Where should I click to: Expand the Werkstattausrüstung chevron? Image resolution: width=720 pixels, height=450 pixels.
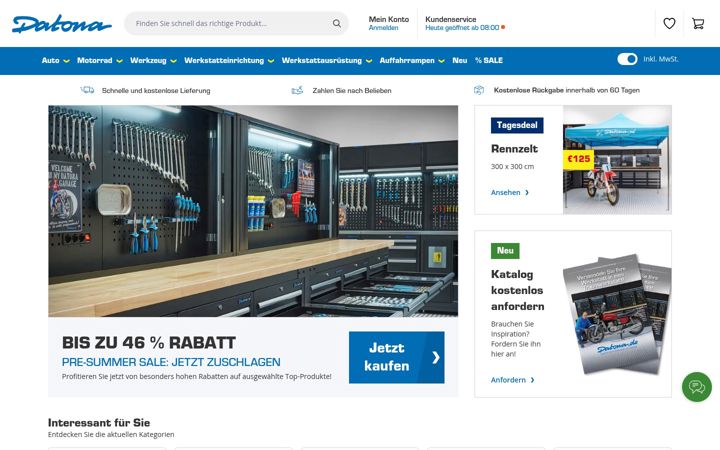(369, 61)
